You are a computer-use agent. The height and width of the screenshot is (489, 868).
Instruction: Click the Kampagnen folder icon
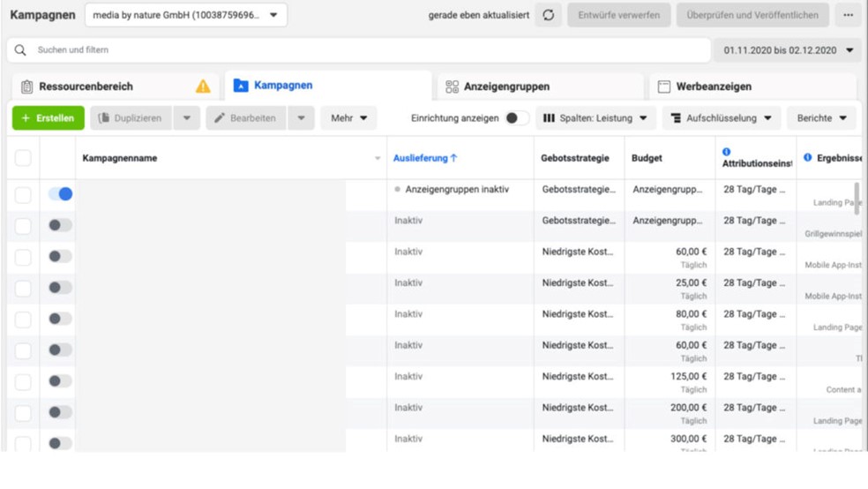tap(241, 86)
